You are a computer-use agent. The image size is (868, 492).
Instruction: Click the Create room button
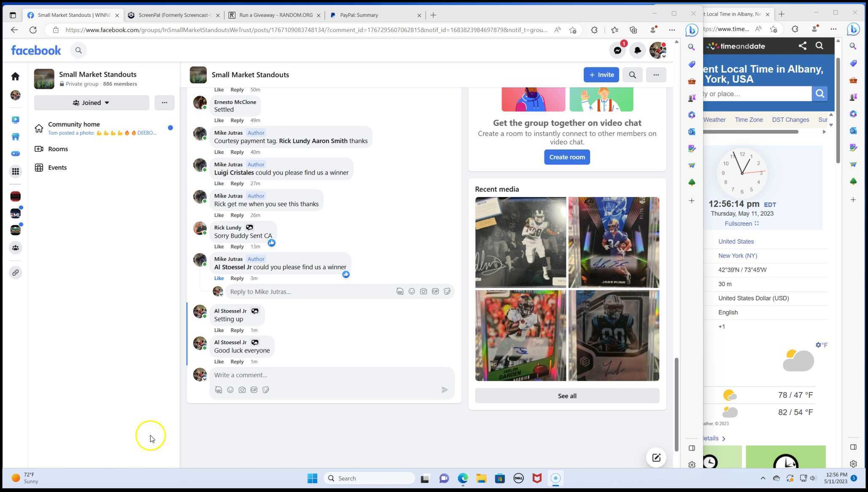[567, 157]
